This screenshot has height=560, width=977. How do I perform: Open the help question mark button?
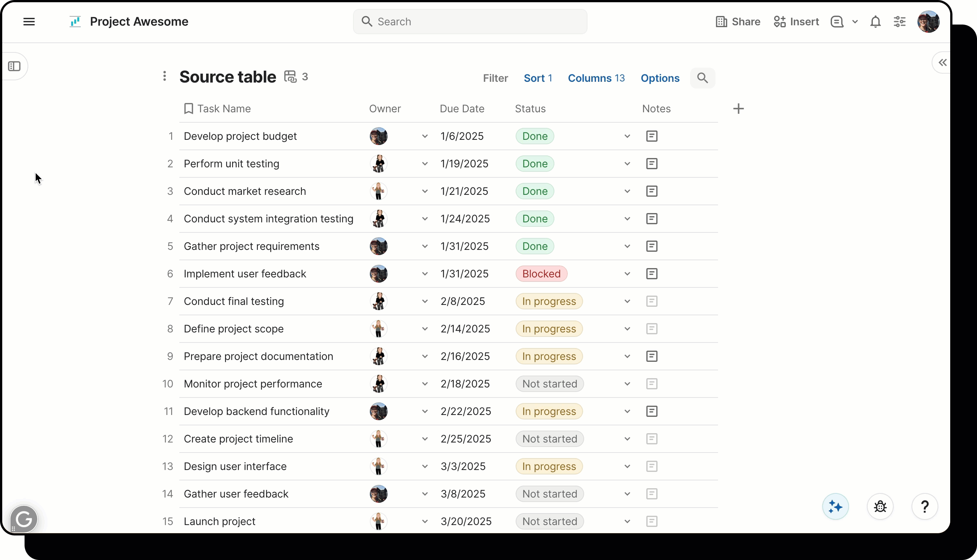click(x=924, y=506)
